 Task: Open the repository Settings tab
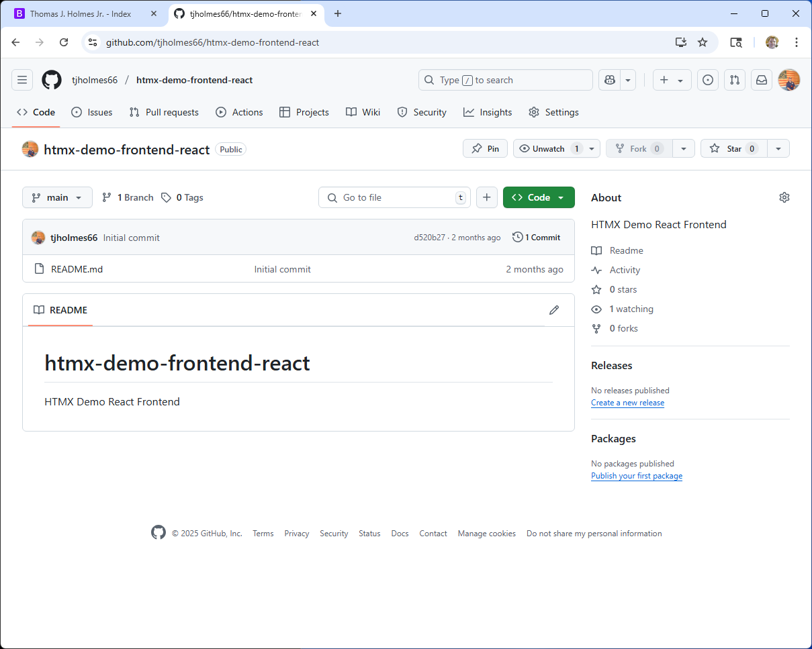553,112
